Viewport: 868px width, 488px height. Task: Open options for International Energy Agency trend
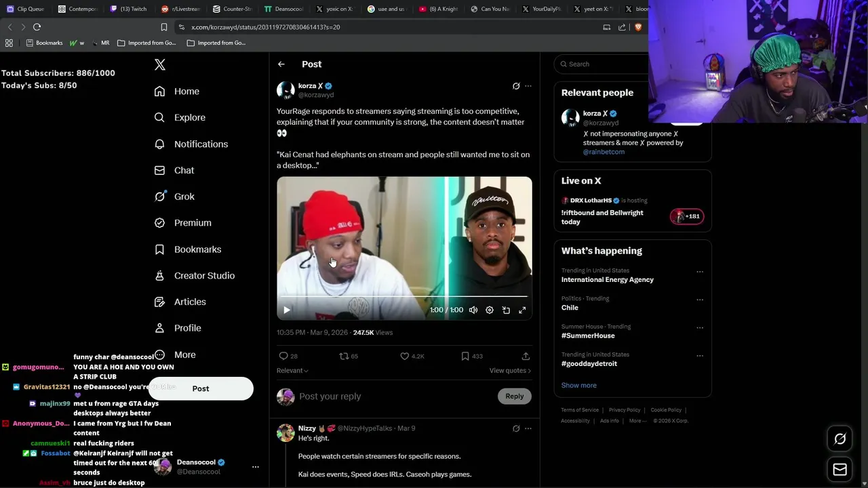[700, 272]
